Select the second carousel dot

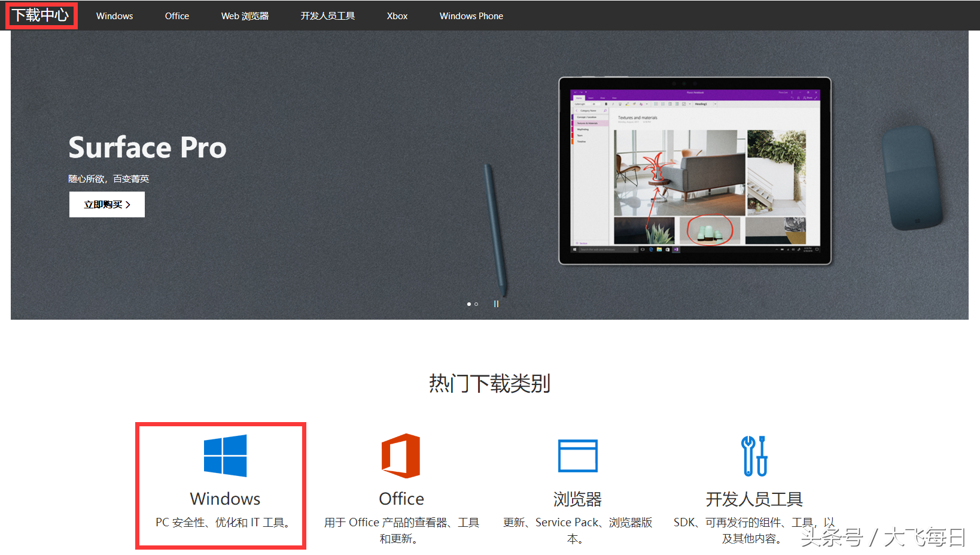click(476, 304)
